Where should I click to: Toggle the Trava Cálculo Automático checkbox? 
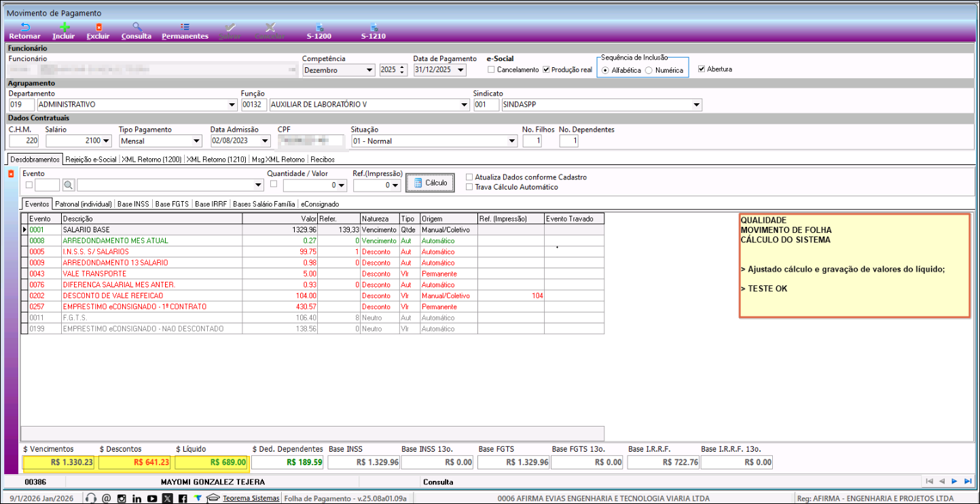click(x=469, y=187)
